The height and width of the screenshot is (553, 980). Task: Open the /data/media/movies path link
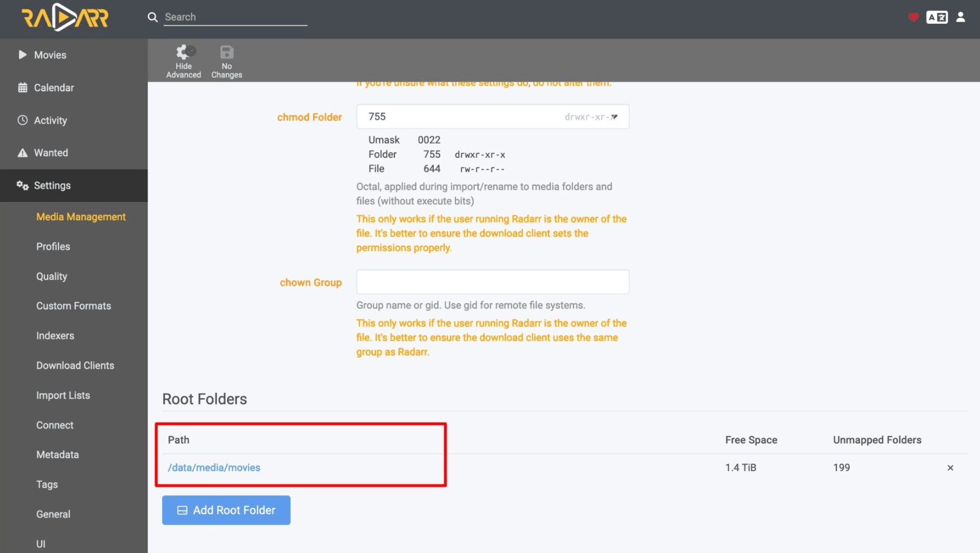[x=214, y=468]
